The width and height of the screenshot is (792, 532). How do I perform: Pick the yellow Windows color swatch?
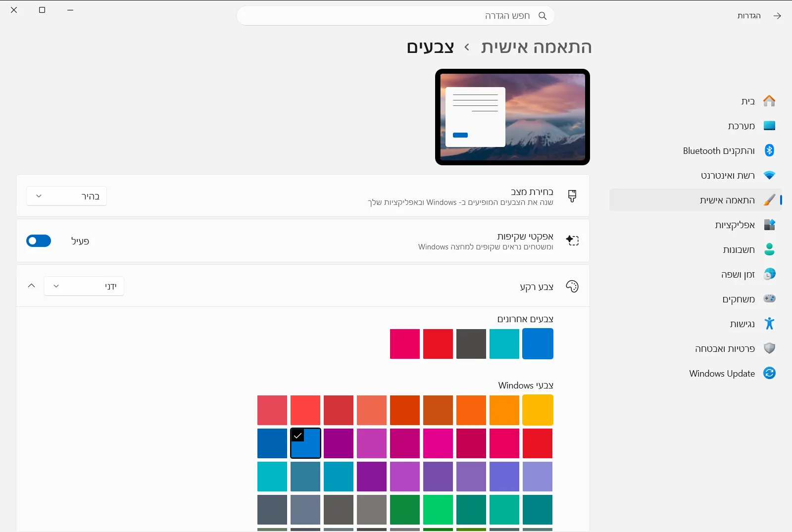(x=538, y=410)
